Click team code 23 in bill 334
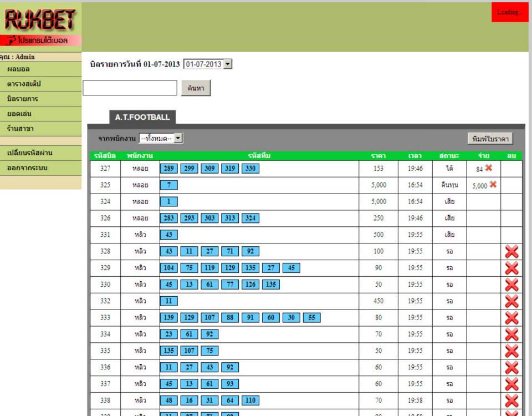 click(x=168, y=334)
